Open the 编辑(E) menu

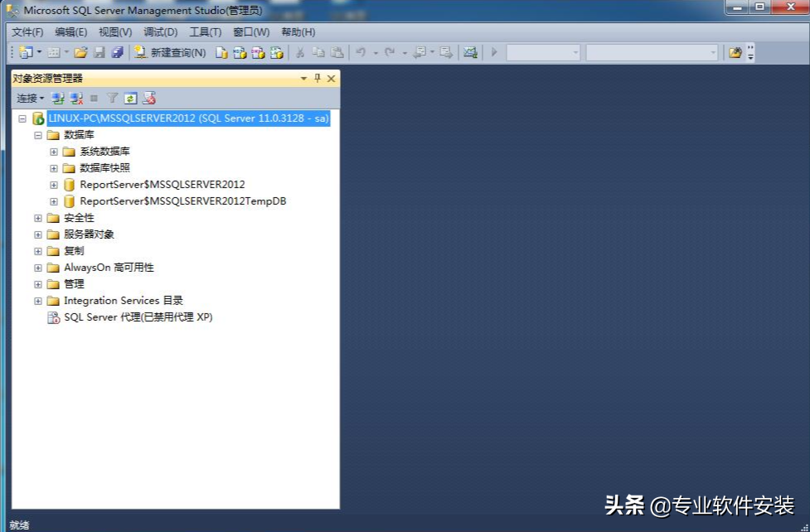[70, 32]
